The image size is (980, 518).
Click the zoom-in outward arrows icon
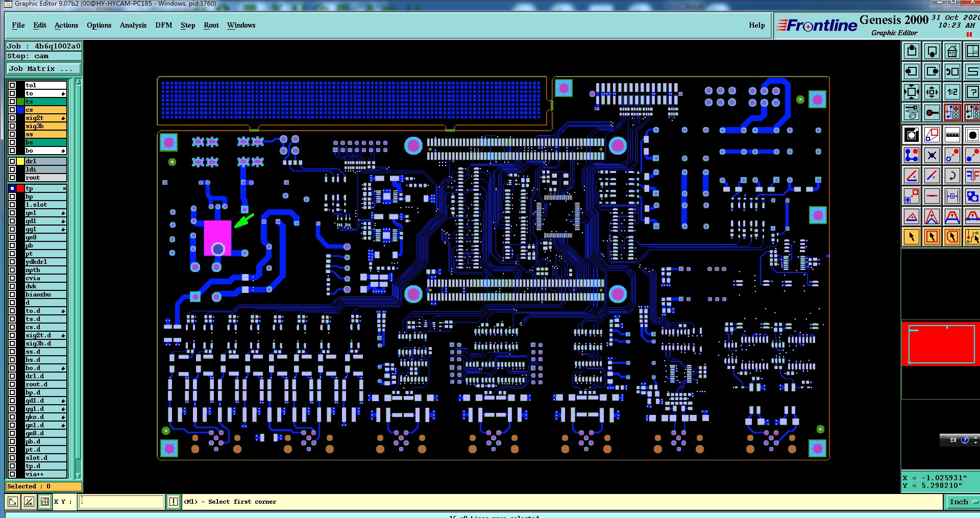tap(912, 92)
